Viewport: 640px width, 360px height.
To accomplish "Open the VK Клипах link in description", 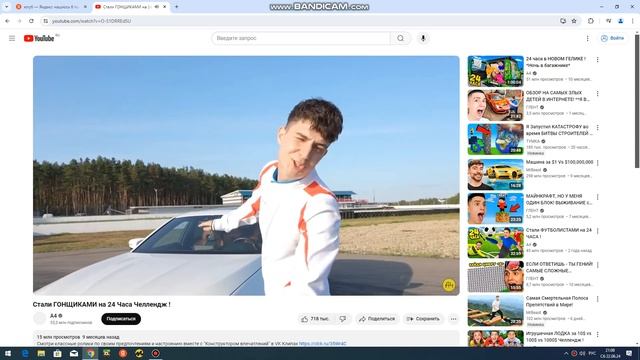I will 322,344.
